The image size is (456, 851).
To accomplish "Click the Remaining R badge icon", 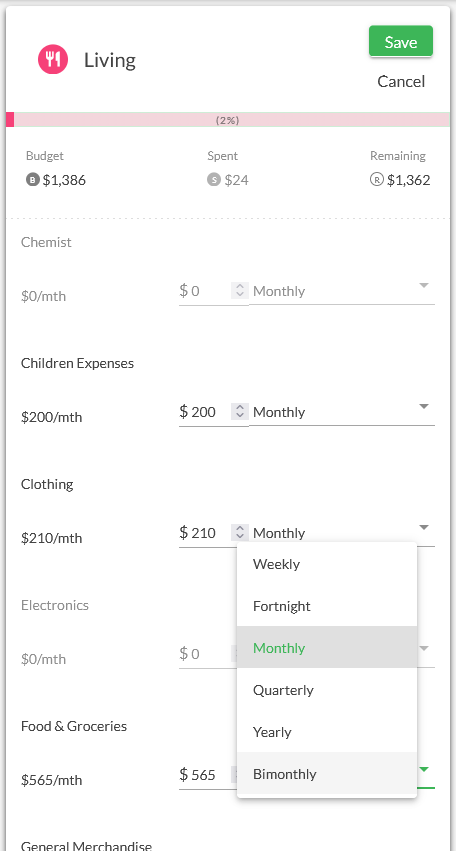I will 377,180.
